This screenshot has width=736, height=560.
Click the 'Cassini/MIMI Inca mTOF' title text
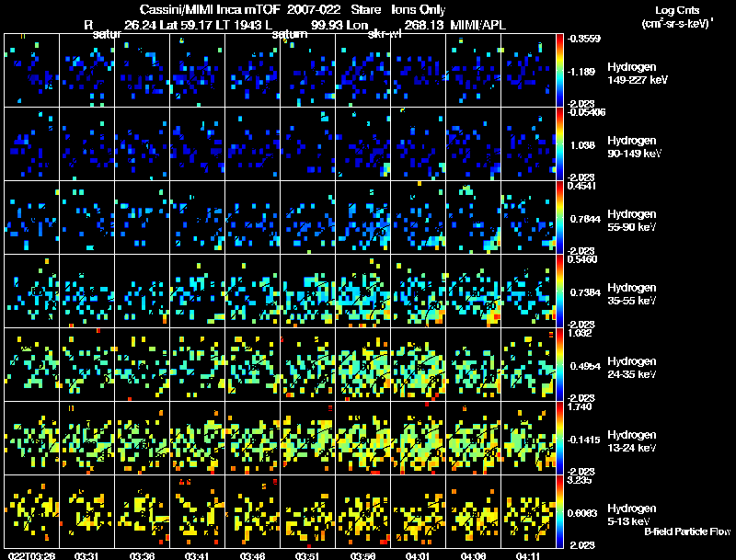pos(210,10)
